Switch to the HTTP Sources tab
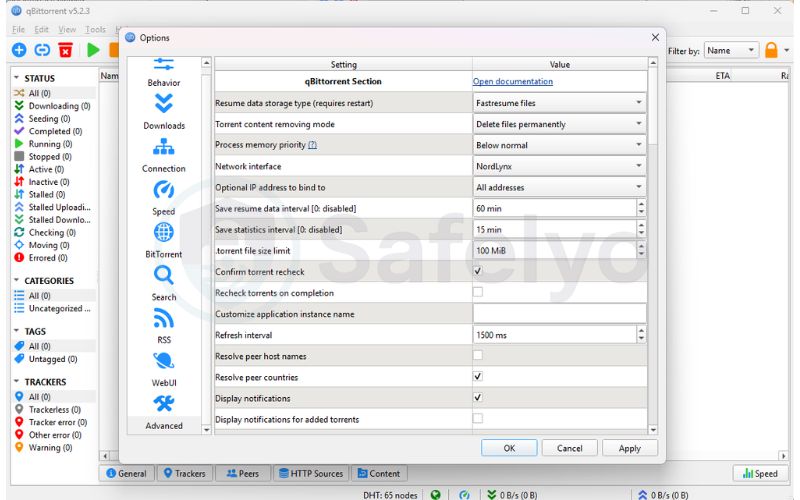The image size is (800, 500). [x=311, y=473]
